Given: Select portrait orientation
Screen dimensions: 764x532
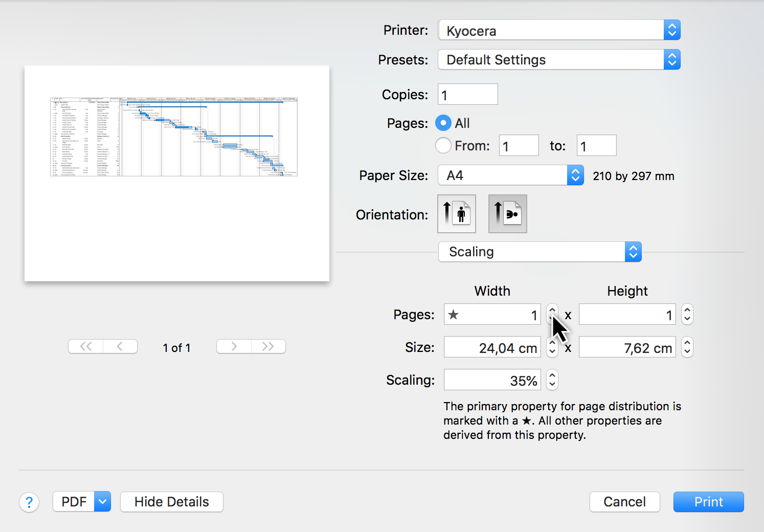Looking at the screenshot, I should point(456,213).
